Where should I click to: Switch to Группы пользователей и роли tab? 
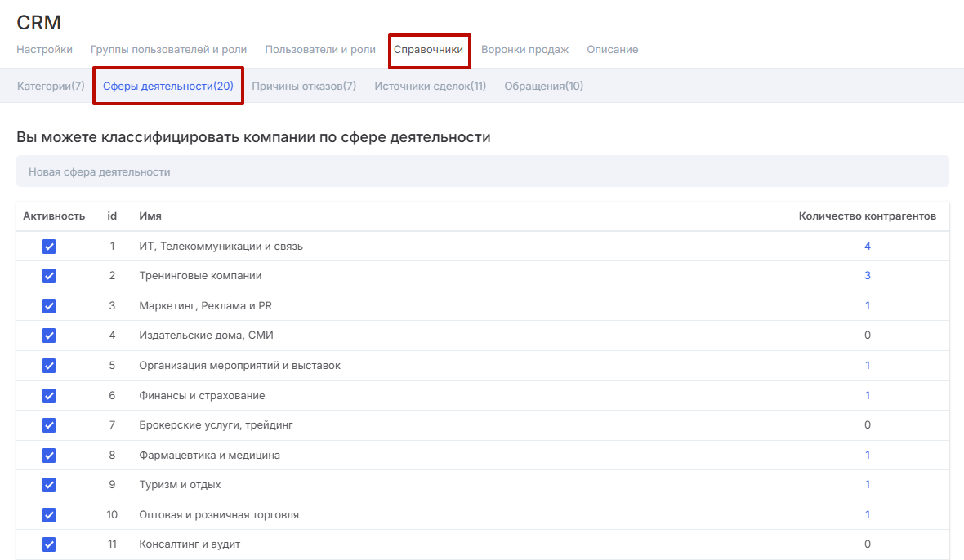(168, 50)
